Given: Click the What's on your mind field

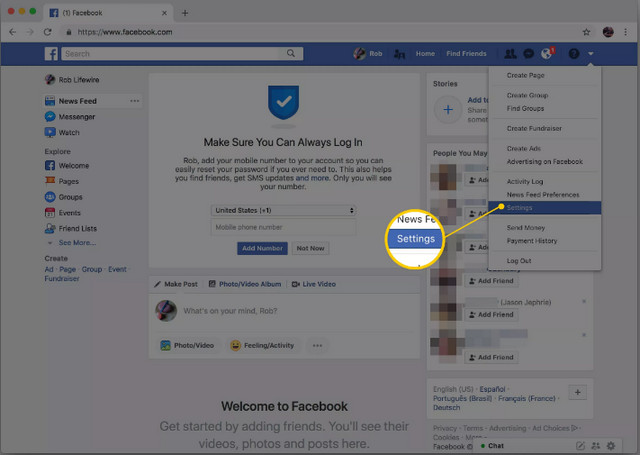Looking at the screenshot, I should (x=230, y=311).
